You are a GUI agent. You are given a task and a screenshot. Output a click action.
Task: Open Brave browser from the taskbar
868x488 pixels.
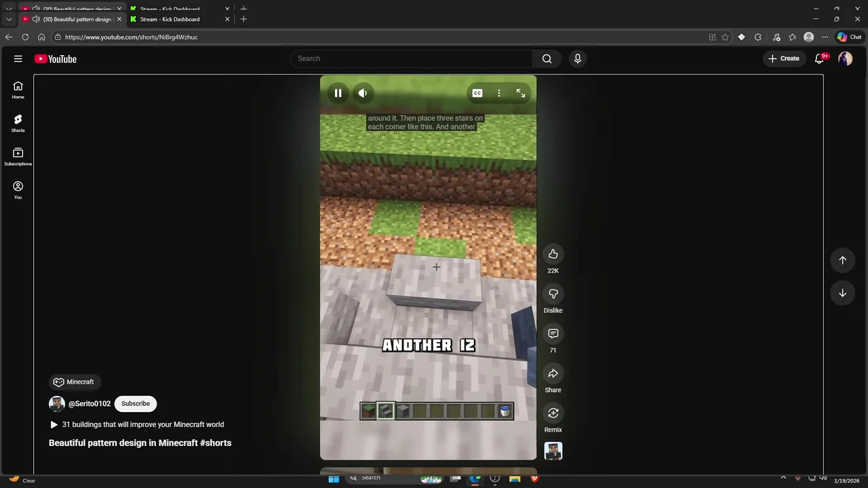(534, 479)
